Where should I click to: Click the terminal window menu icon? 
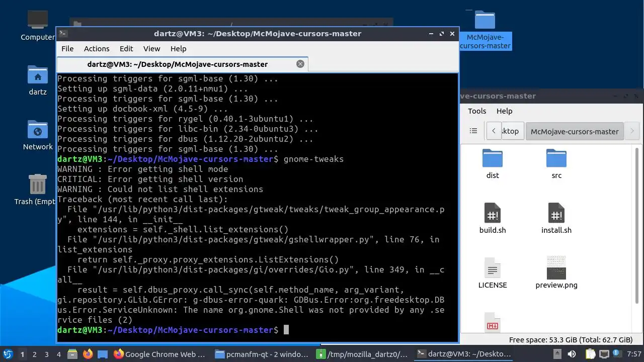pos(63,34)
